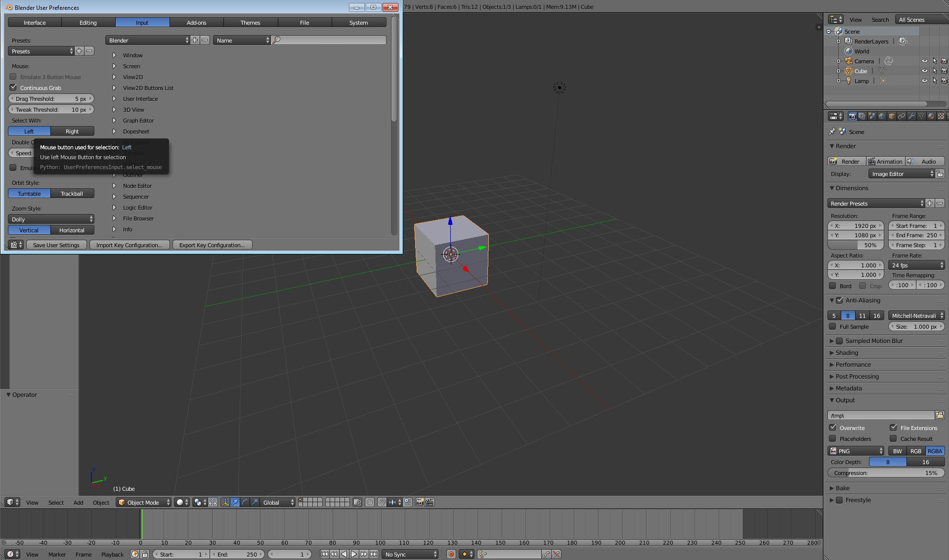
Task: Open the Add menu in 3D view header
Action: tap(78, 502)
